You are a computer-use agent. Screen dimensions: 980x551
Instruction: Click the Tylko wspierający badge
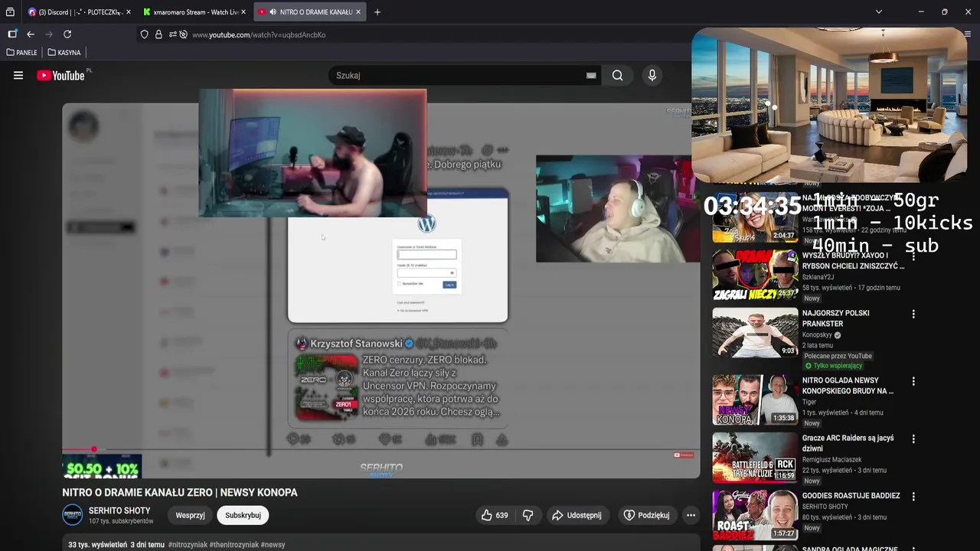(833, 366)
